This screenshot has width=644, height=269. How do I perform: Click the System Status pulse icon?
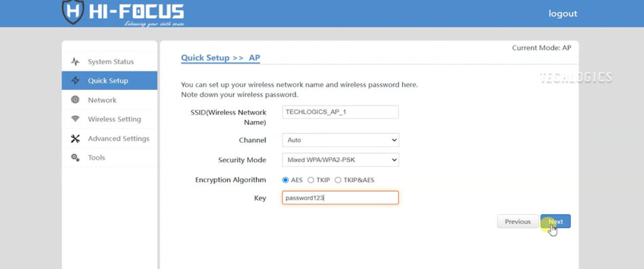(x=75, y=62)
